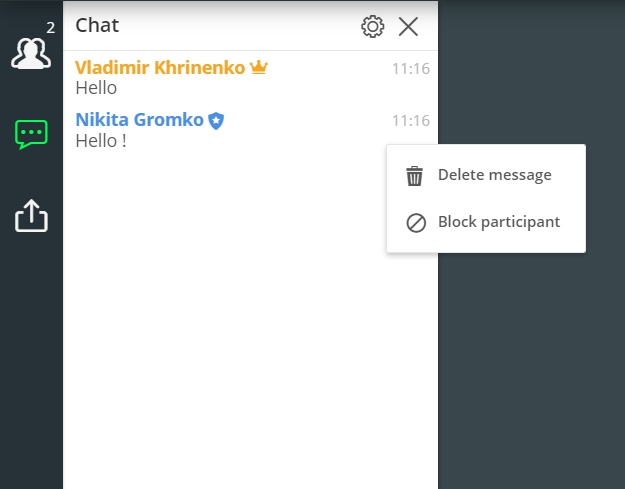Click participant count badge showing 2

point(51,28)
